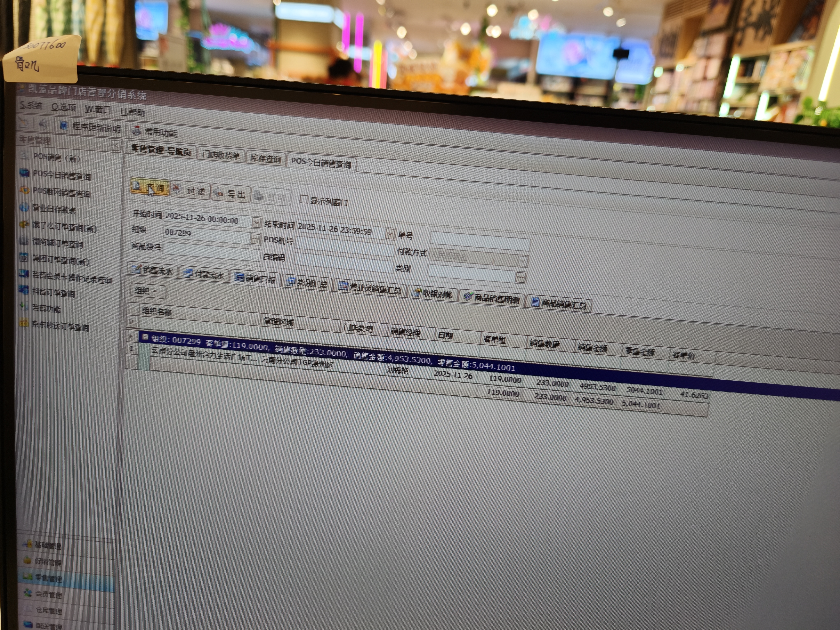Open 抖音订单查询 in the sidebar

point(53,292)
